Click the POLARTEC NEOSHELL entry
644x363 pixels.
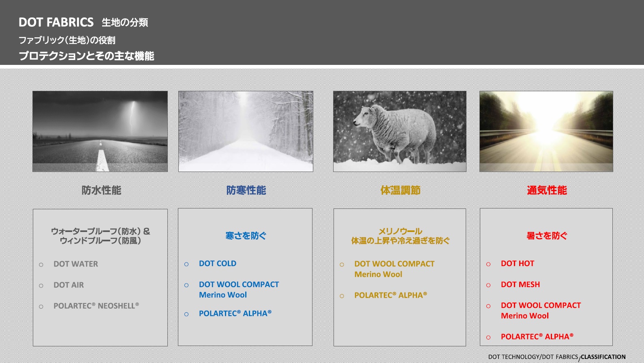(96, 306)
